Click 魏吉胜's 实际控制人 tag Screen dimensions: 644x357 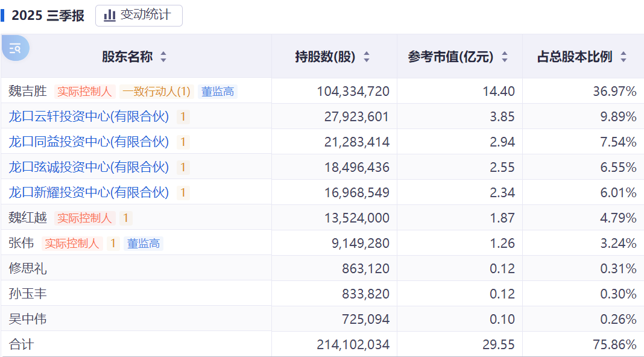(84, 92)
